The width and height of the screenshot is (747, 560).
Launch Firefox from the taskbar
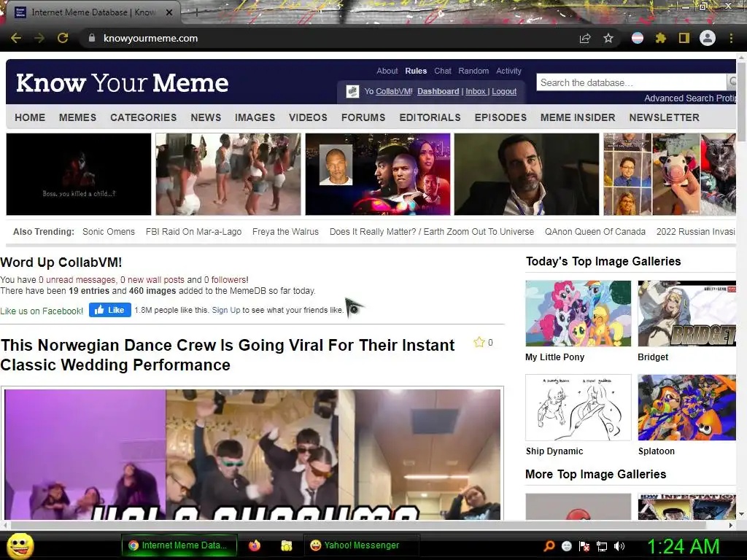tap(255, 545)
